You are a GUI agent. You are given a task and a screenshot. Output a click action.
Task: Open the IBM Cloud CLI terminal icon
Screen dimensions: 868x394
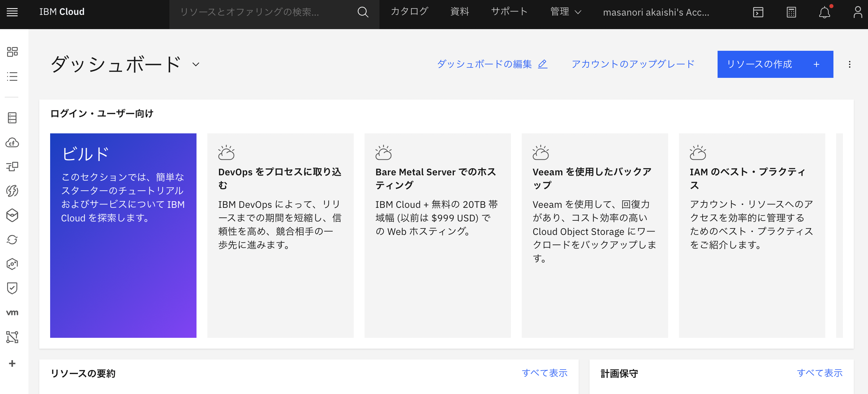coord(758,12)
